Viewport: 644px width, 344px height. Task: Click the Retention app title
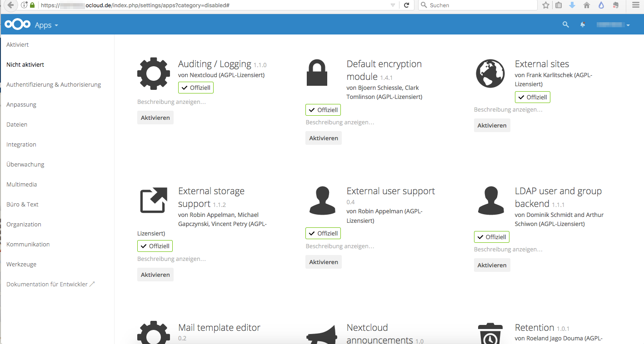point(534,328)
